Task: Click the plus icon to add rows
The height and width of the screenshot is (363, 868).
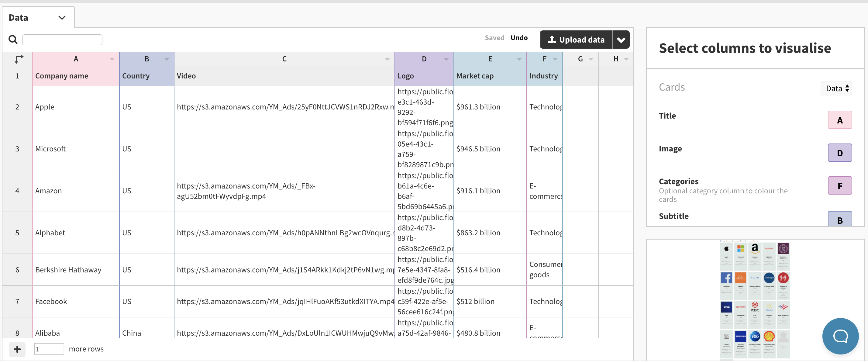Action: pyautogui.click(x=17, y=349)
